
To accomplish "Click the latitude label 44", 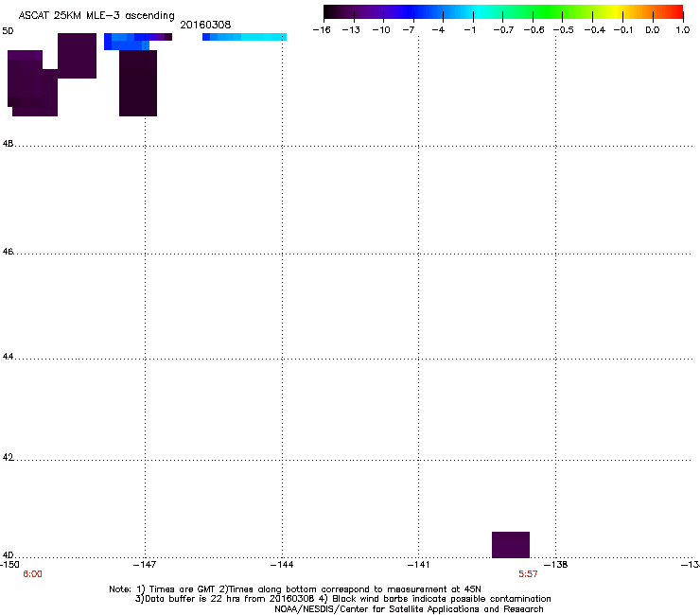I will [8, 357].
